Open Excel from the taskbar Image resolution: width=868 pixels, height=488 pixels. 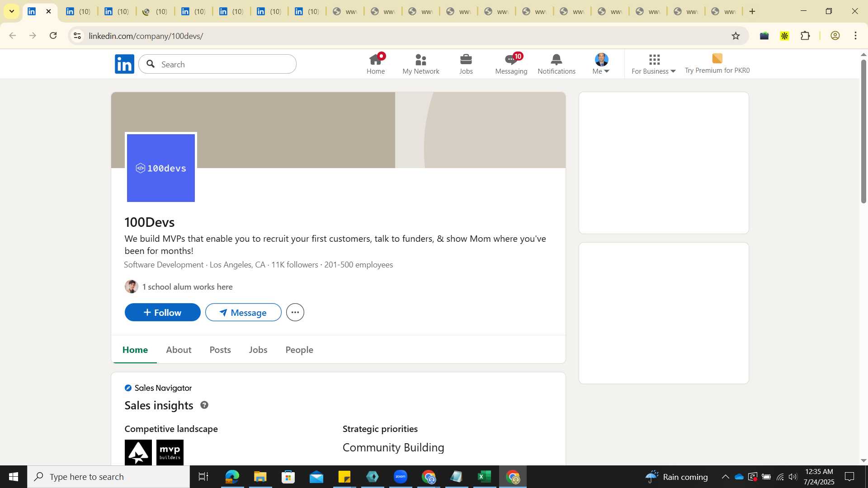[485, 477]
